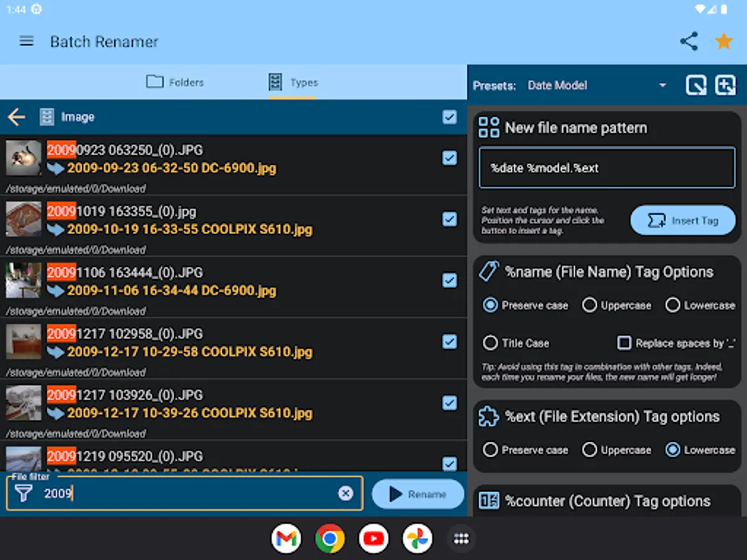
Task: Click the Rename button
Action: 418,494
